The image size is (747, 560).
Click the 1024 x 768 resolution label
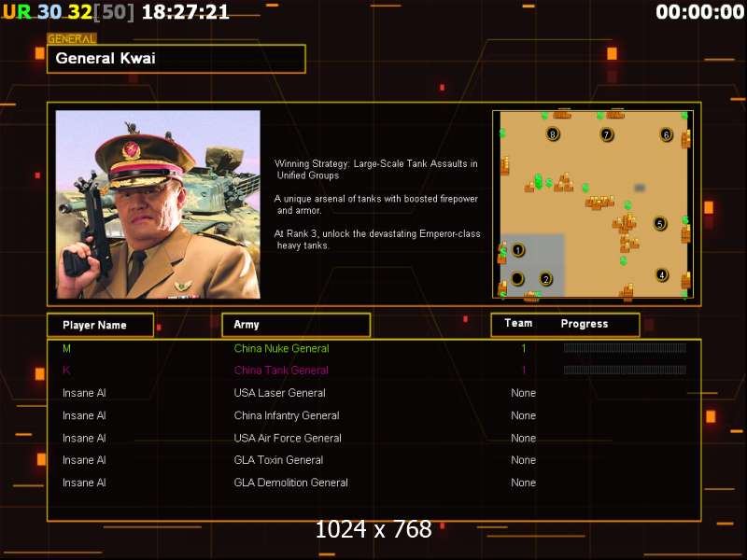[373, 529]
